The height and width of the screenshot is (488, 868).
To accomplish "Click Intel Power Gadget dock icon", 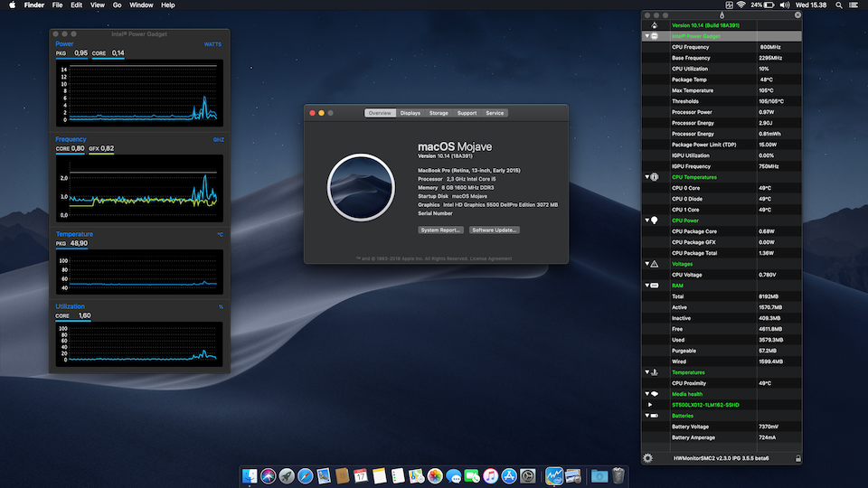I will [x=554, y=476].
